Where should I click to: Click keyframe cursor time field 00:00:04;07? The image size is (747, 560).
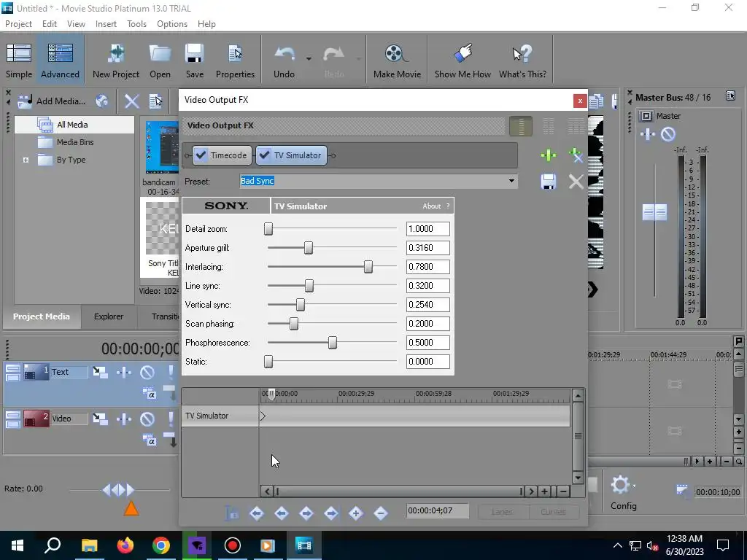coord(438,511)
